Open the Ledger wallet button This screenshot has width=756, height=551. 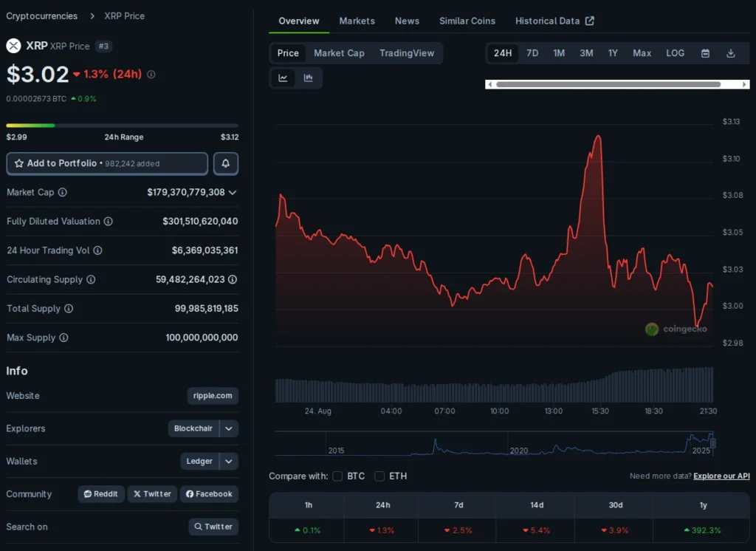[x=199, y=461]
